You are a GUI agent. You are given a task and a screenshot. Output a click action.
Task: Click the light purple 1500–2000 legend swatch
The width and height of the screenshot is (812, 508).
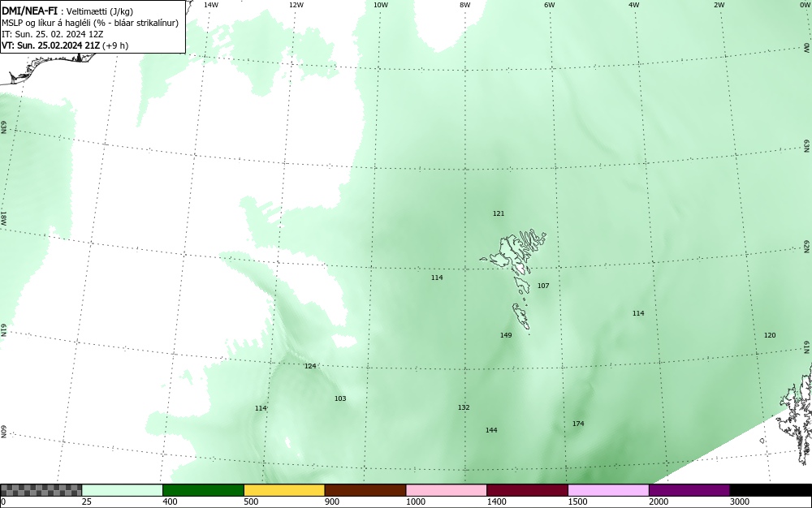click(608, 490)
